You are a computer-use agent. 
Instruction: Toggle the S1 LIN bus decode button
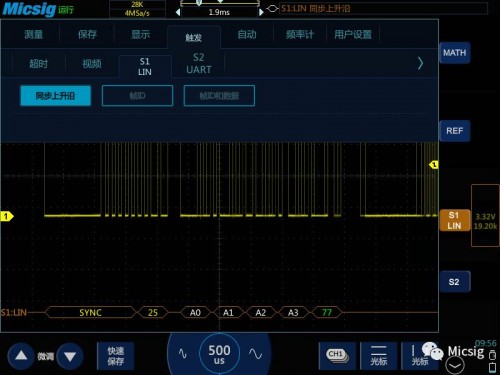(x=455, y=220)
